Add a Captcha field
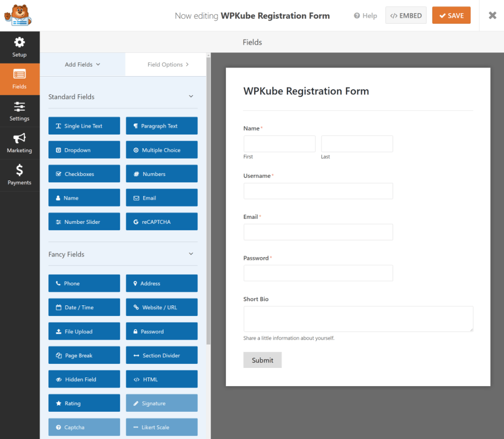Screen dimensions: 504x439 (84, 427)
